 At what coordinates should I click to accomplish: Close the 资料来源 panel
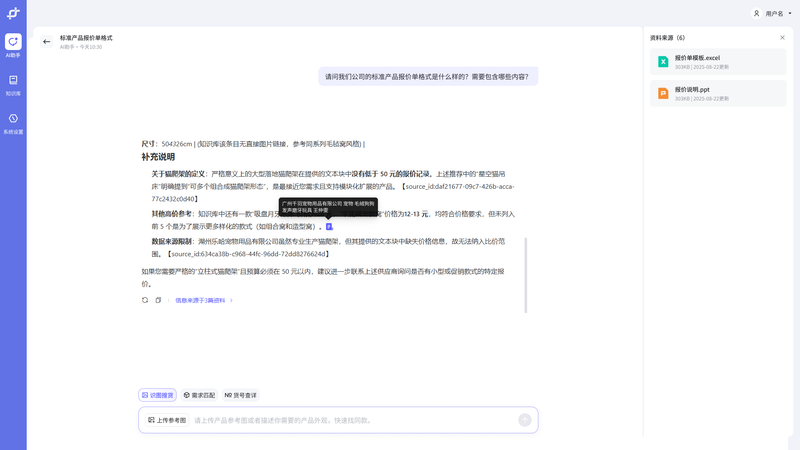click(782, 38)
